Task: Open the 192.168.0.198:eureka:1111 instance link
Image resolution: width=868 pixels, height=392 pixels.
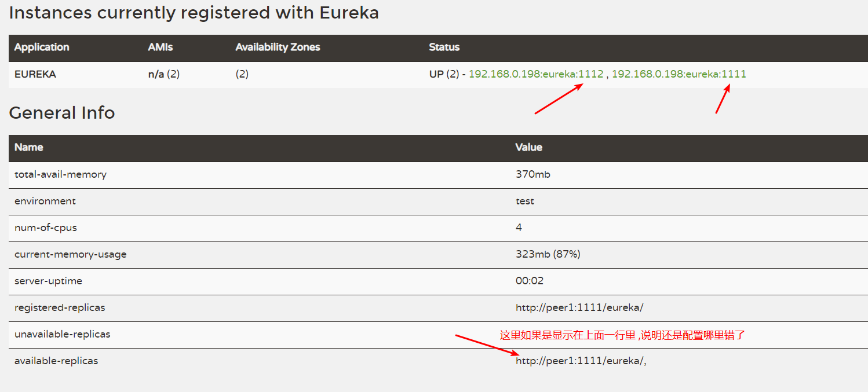Action: click(679, 74)
